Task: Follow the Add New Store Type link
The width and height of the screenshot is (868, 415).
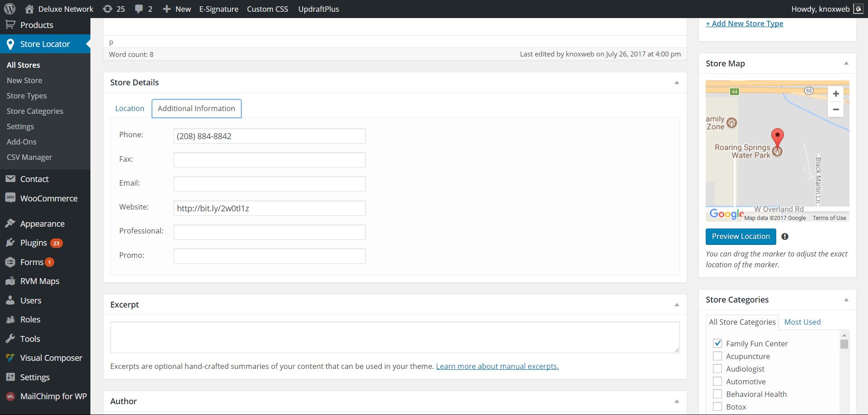Action: point(744,23)
